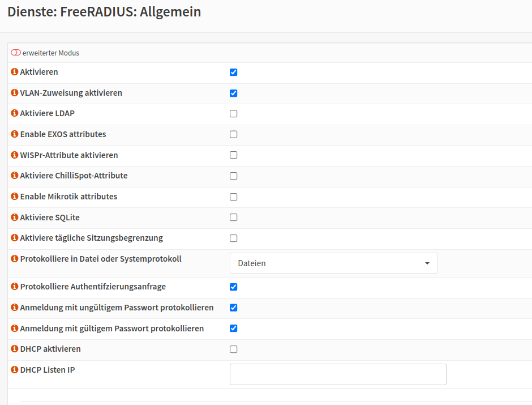
Task: Click info icon beside Protokolliere Authentifzierungsanfrage
Action: coord(15,287)
